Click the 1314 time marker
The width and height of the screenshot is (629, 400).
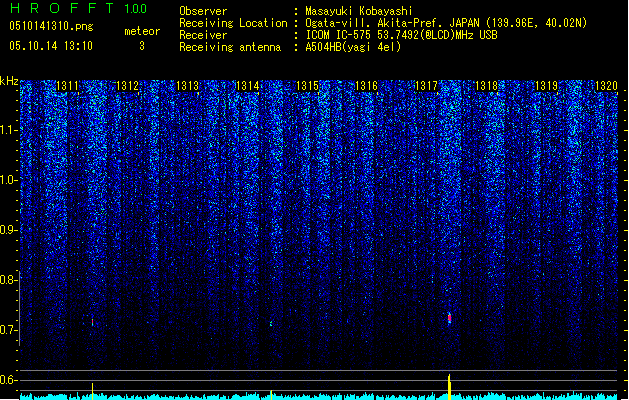click(x=247, y=85)
